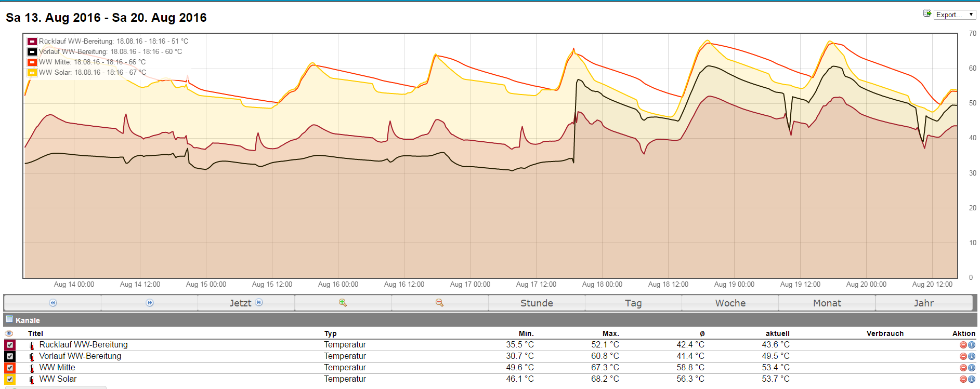This screenshot has height=389, width=980.
Task: Select the WW Mitte row title
Action: (x=57, y=368)
